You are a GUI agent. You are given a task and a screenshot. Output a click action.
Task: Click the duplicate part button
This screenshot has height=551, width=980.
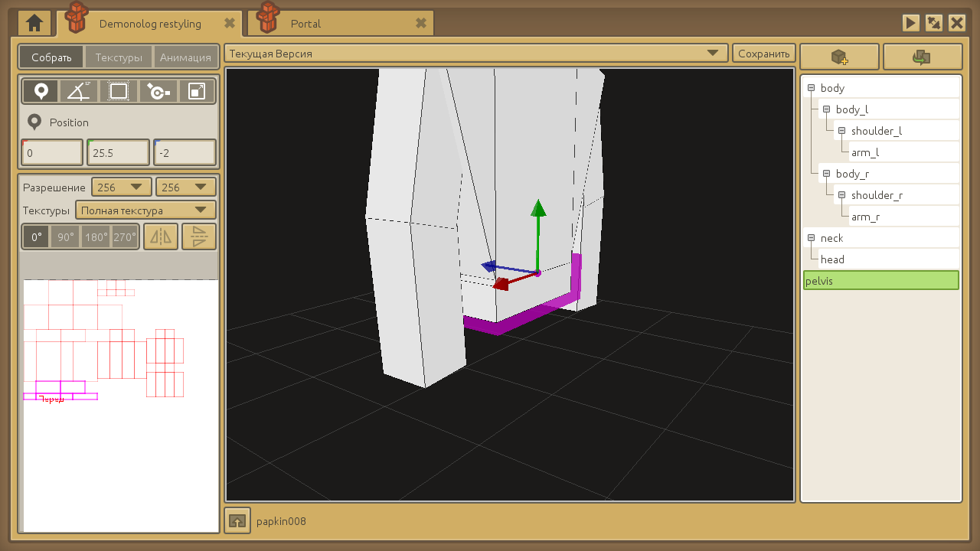pos(922,57)
